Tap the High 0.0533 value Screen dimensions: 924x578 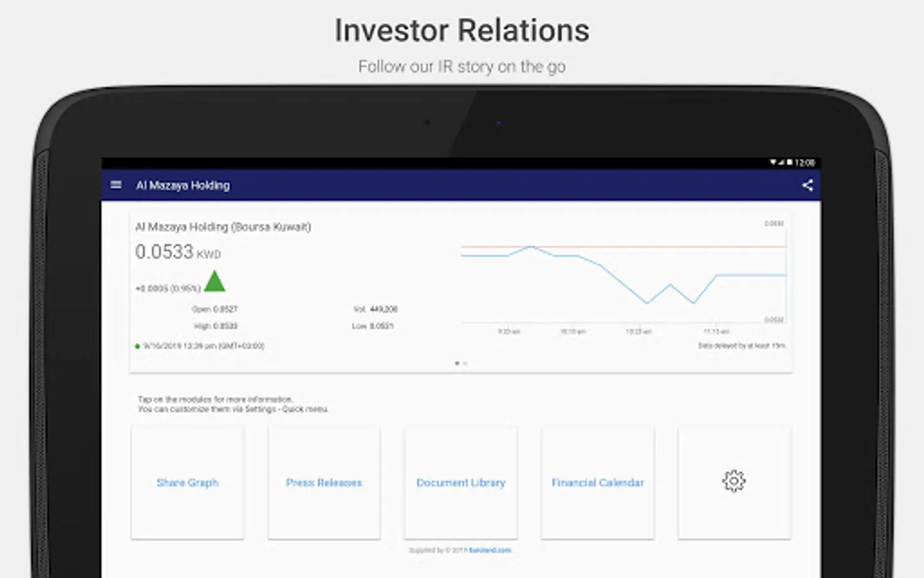click(216, 326)
